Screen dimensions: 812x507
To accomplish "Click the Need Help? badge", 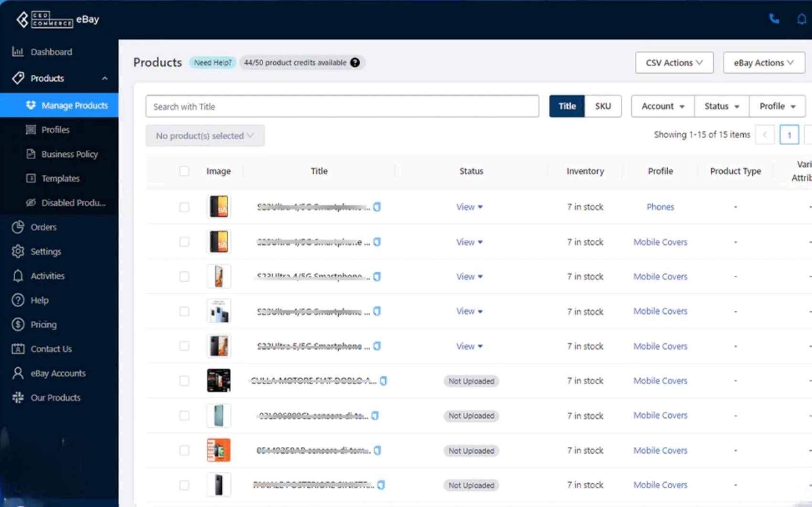I will 213,63.
